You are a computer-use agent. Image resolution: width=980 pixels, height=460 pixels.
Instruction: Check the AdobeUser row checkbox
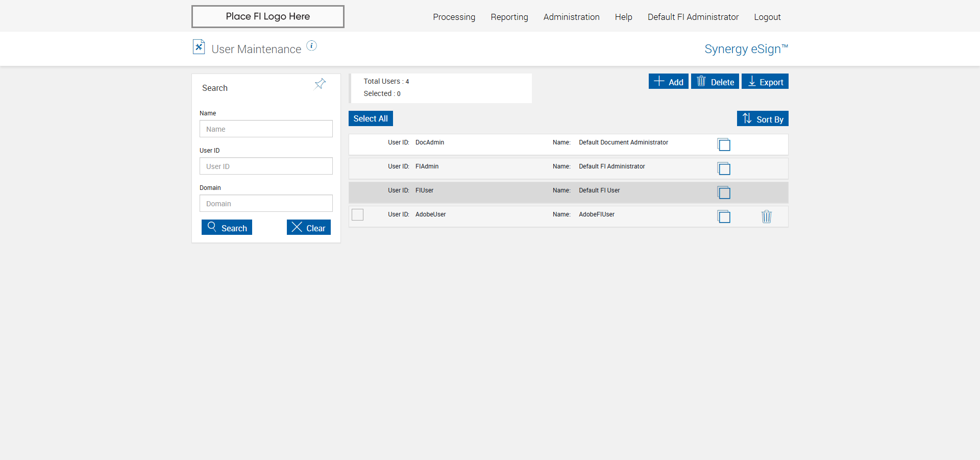(x=357, y=215)
